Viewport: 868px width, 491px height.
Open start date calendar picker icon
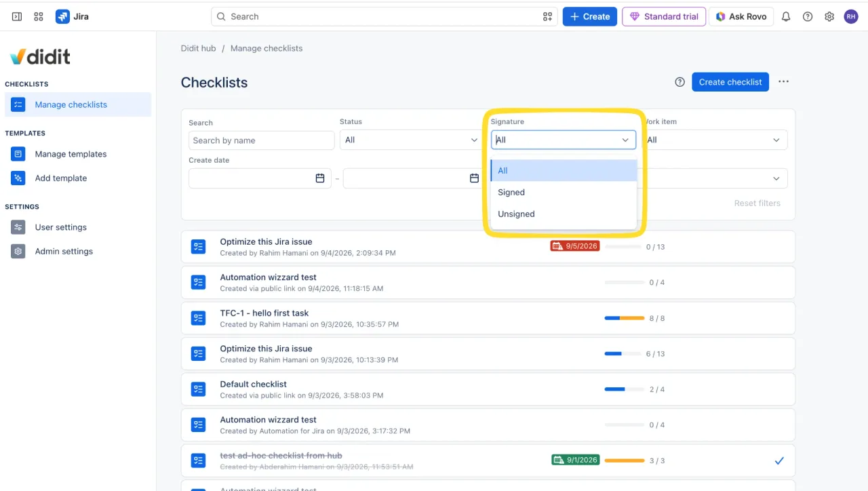(320, 178)
